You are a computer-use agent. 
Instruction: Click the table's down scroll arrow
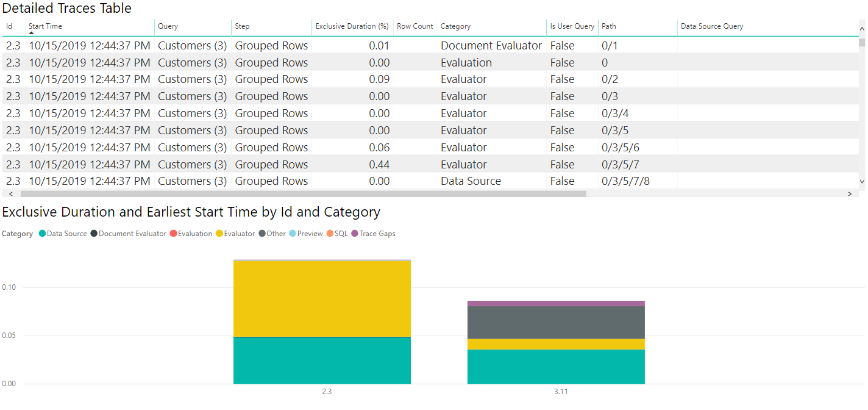(x=862, y=182)
